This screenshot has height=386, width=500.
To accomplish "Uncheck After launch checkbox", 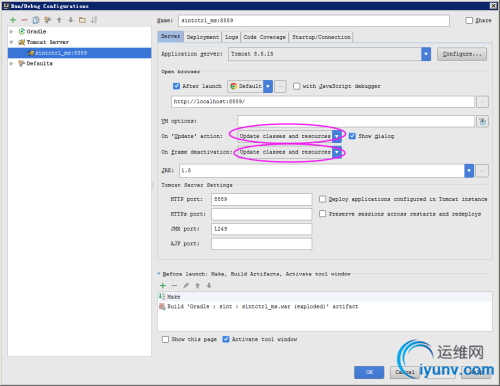I will click(177, 86).
